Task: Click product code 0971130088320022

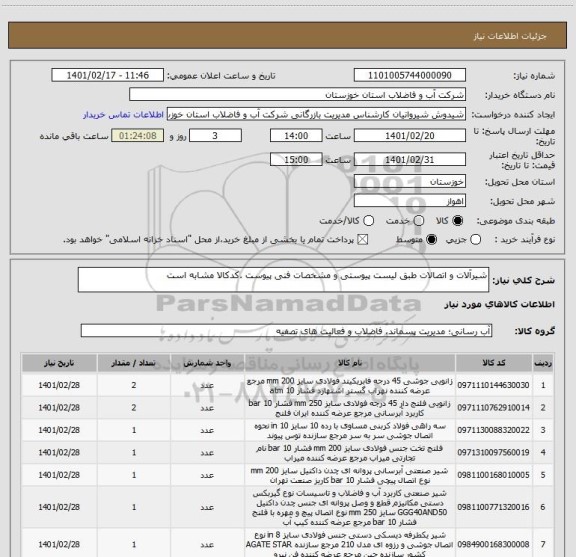Action: pyautogui.click(x=493, y=430)
